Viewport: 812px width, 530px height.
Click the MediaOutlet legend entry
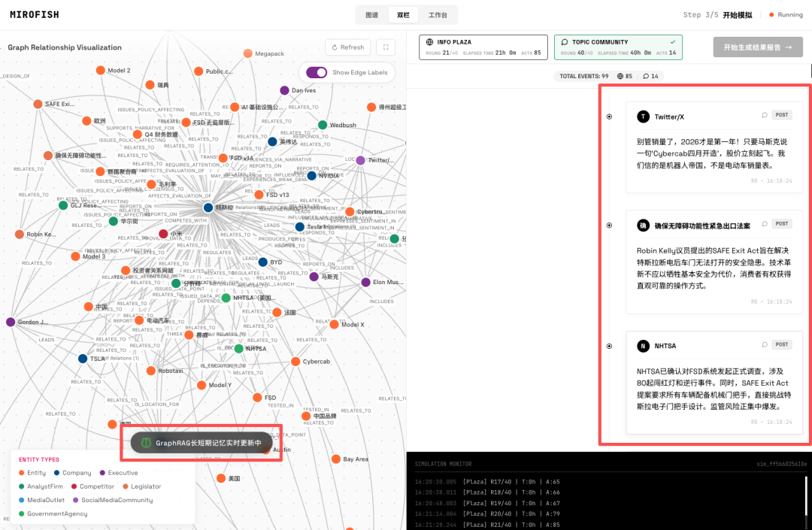(x=41, y=500)
